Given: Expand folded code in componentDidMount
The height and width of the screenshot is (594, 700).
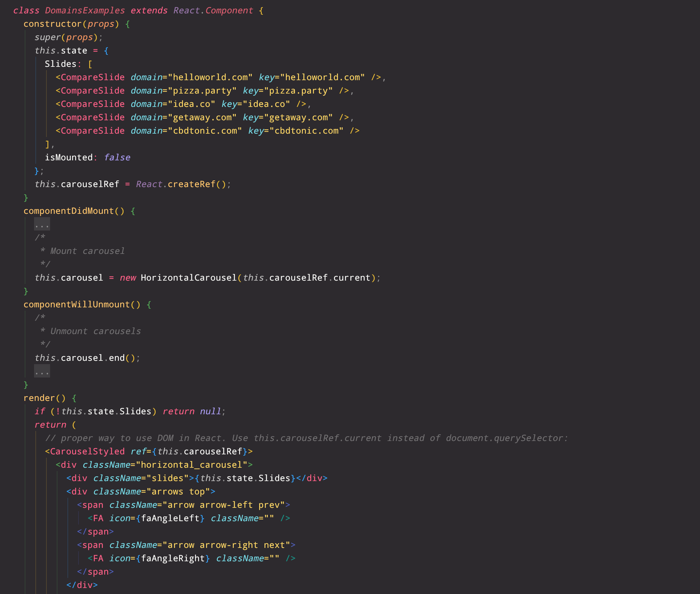Looking at the screenshot, I should [42, 224].
